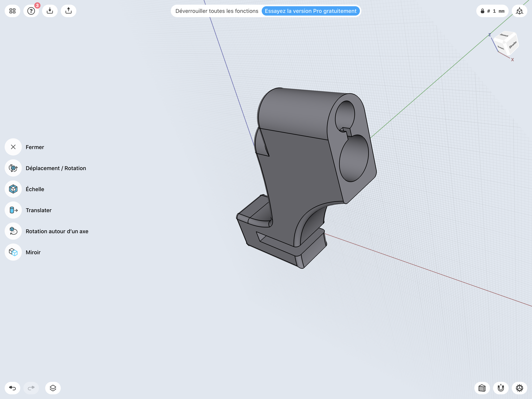
Task: Undo the last action
Action: click(12, 388)
